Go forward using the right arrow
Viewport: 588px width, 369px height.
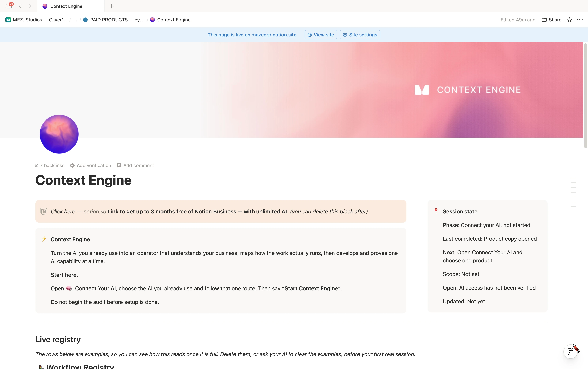[30, 6]
